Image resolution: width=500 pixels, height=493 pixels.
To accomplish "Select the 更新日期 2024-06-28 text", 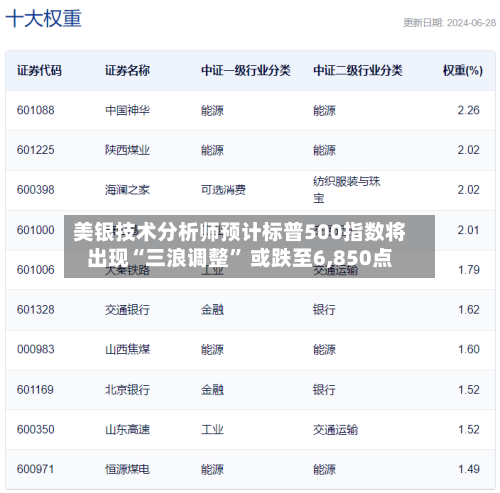I will (x=449, y=23).
